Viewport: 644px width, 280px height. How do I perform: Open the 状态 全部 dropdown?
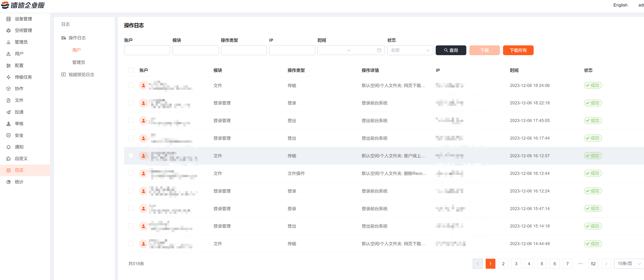410,50
